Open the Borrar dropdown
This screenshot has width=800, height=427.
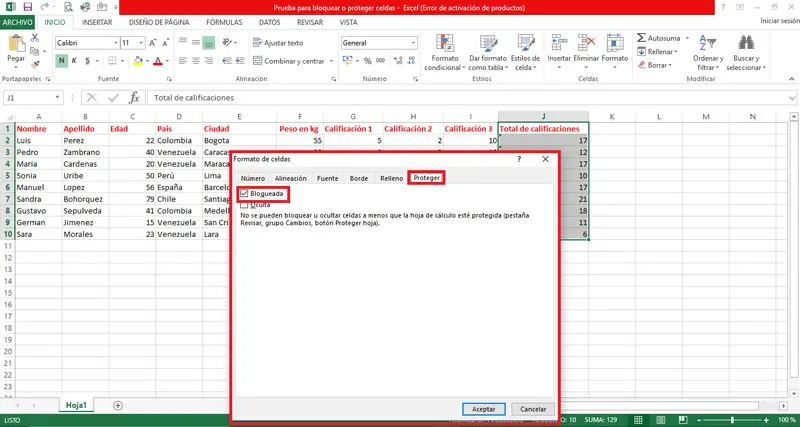pyautogui.click(x=655, y=65)
